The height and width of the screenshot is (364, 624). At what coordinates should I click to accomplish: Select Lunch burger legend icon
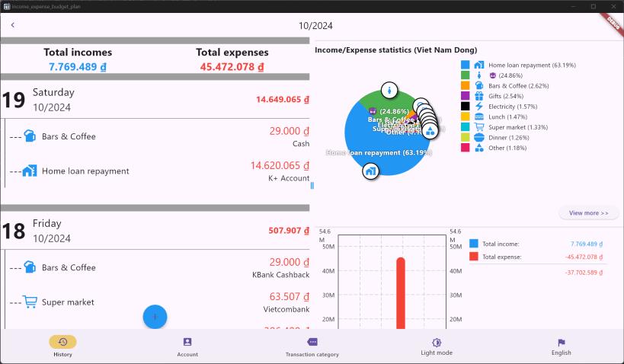[x=479, y=117]
